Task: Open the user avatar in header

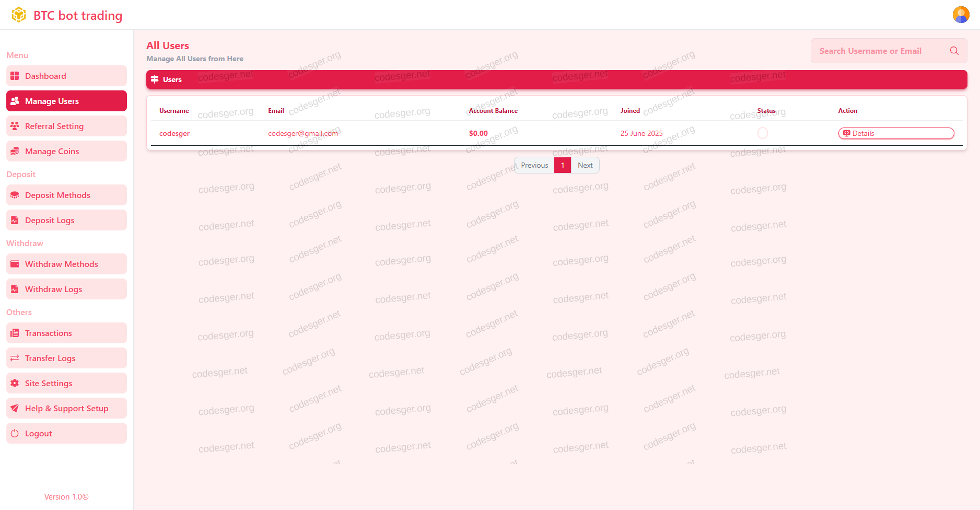Action: click(961, 15)
